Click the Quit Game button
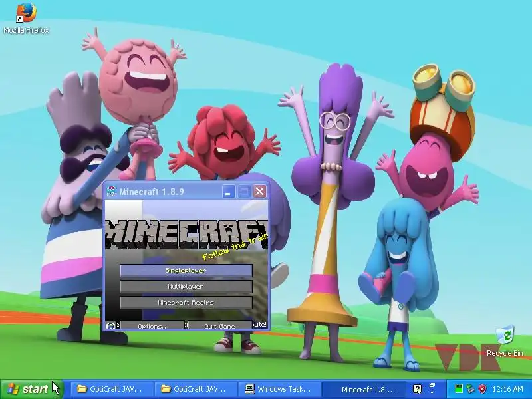Viewport: 532px width, 399px height. (220, 325)
